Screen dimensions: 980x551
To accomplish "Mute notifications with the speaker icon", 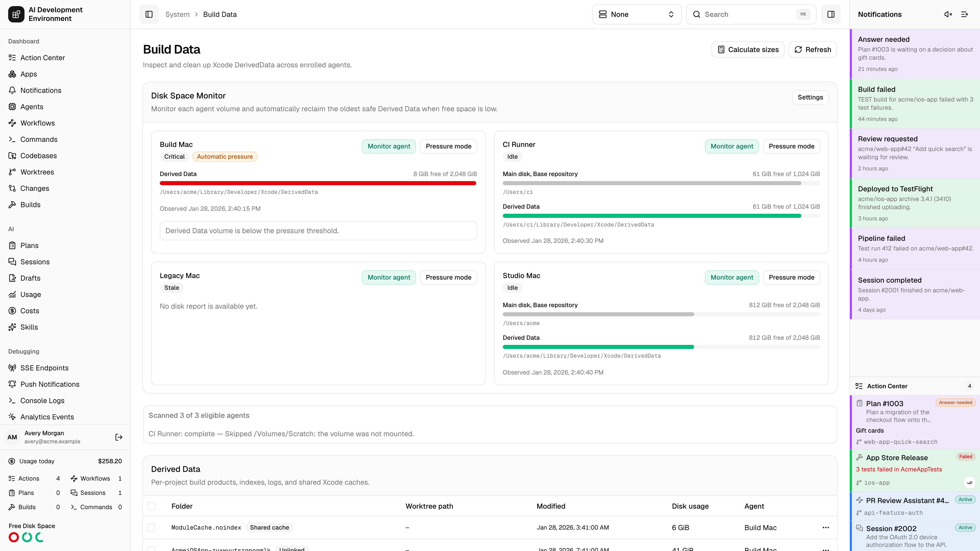I will pyautogui.click(x=948, y=15).
